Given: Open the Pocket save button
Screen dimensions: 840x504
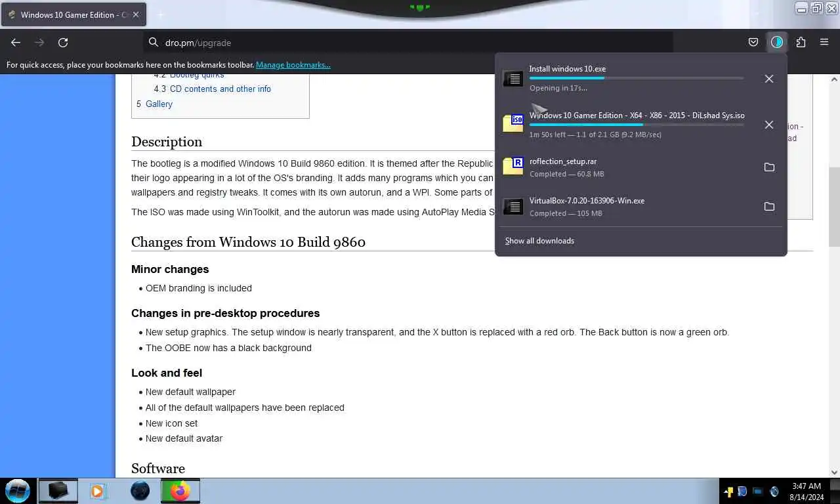Looking at the screenshot, I should pos(753,43).
